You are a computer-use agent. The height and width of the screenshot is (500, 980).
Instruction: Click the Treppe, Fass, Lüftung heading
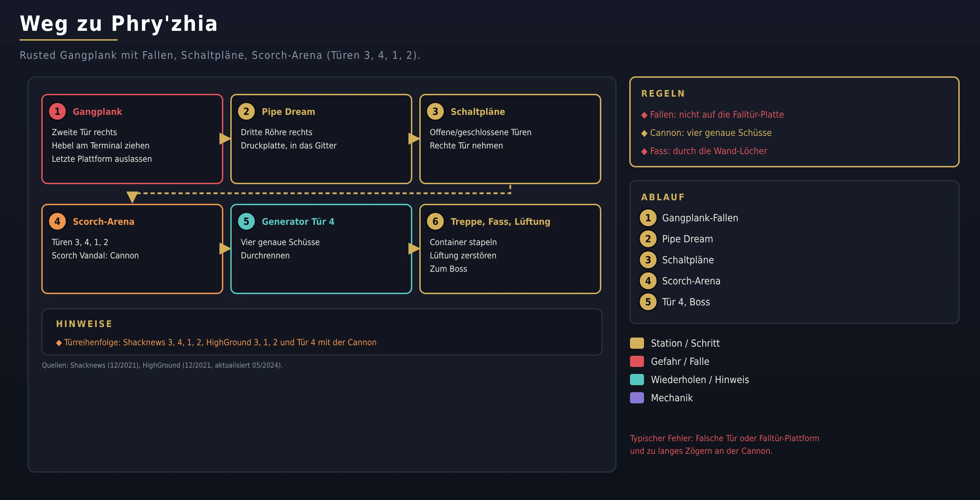click(500, 222)
